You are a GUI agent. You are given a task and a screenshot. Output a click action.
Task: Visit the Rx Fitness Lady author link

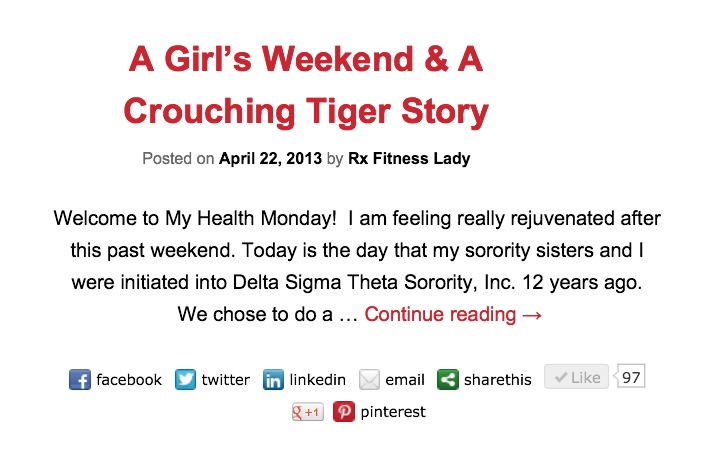pos(409,158)
